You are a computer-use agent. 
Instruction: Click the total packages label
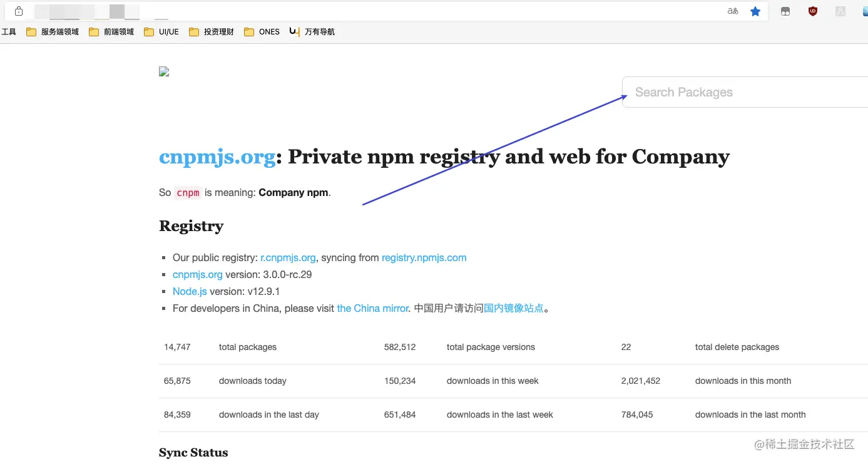pos(248,347)
